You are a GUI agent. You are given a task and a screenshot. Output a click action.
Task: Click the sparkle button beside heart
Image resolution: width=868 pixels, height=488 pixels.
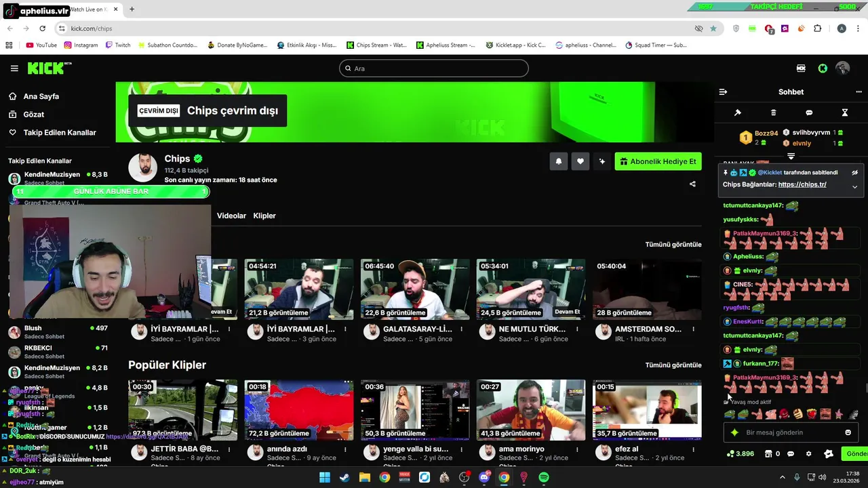tap(601, 161)
